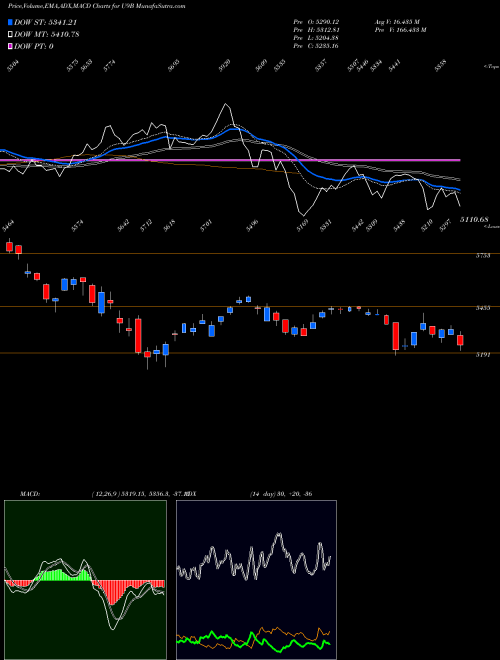Screen dimensions: 500x660
Task: Click the last red candlestick on the chart
Action: pos(460,340)
